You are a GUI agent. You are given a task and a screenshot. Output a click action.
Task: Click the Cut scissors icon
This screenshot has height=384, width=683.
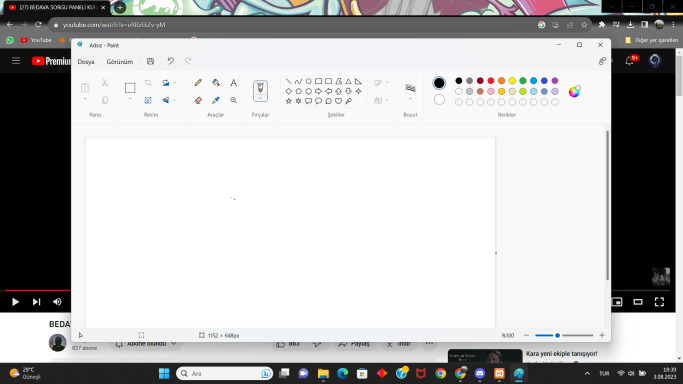click(105, 83)
